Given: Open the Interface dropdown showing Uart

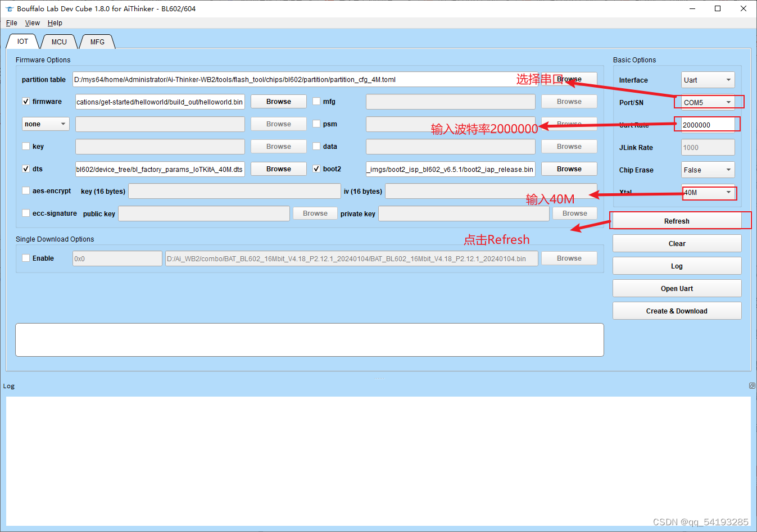Looking at the screenshot, I should click(708, 80).
